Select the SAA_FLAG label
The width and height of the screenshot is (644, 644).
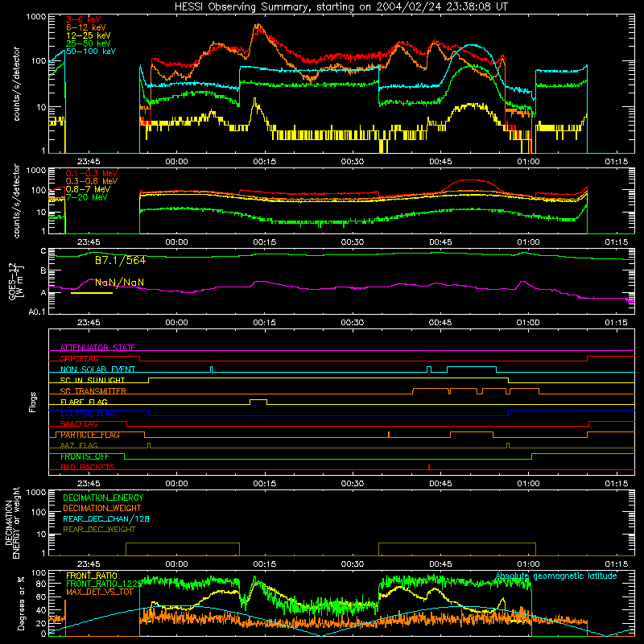click(79, 423)
